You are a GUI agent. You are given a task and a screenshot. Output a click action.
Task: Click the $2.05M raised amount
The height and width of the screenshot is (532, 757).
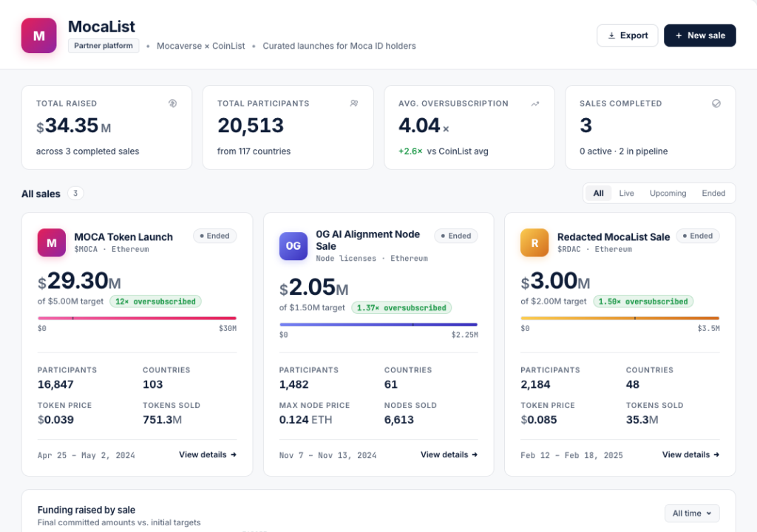click(x=313, y=287)
